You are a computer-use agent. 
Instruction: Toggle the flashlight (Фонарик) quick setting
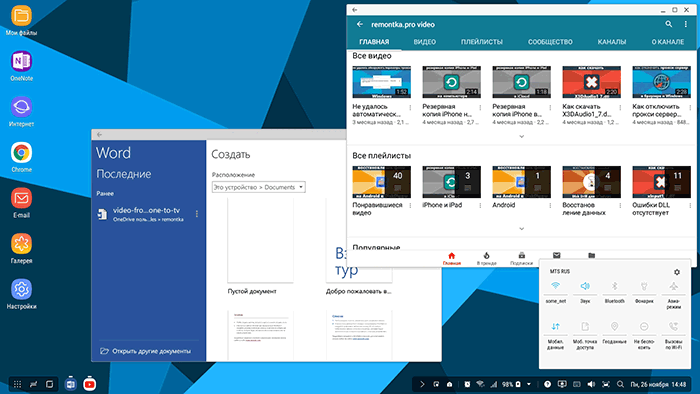(x=644, y=291)
